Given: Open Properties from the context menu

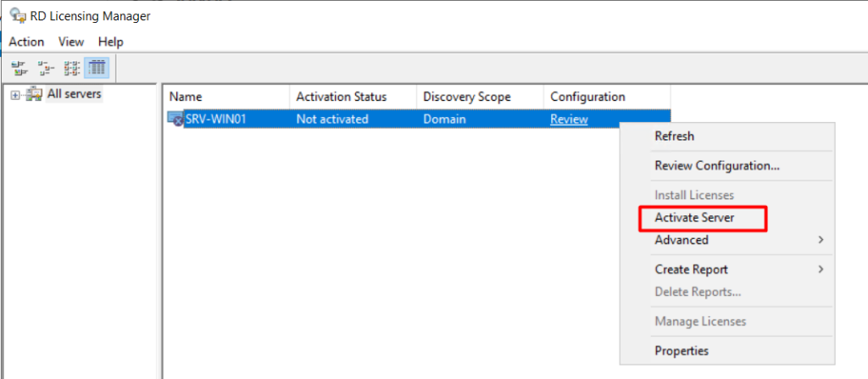Looking at the screenshot, I should 682,350.
